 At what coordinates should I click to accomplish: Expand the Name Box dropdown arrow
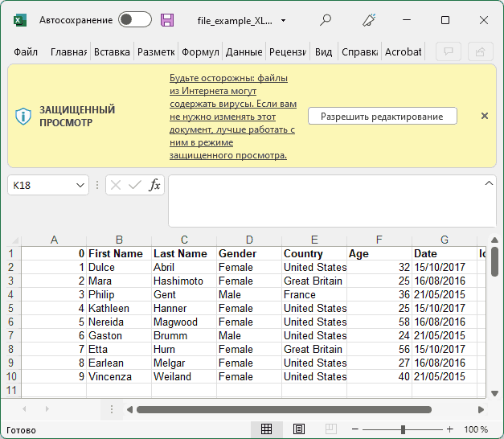pos(80,185)
